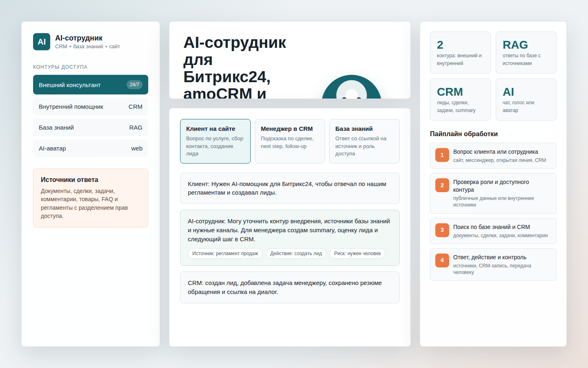This screenshot has height=368, width=588.
Task: Click the teal avatar illustration in hero
Action: pos(352,87)
